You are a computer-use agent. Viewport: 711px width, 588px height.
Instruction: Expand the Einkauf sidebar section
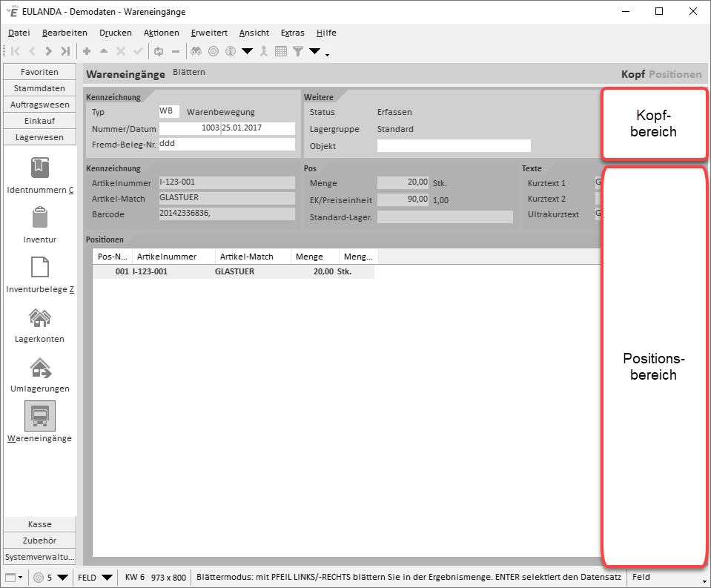point(39,121)
